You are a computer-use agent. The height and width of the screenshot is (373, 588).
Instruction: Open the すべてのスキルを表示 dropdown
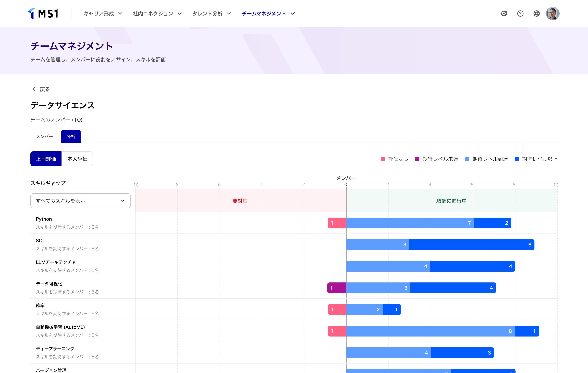coord(81,201)
